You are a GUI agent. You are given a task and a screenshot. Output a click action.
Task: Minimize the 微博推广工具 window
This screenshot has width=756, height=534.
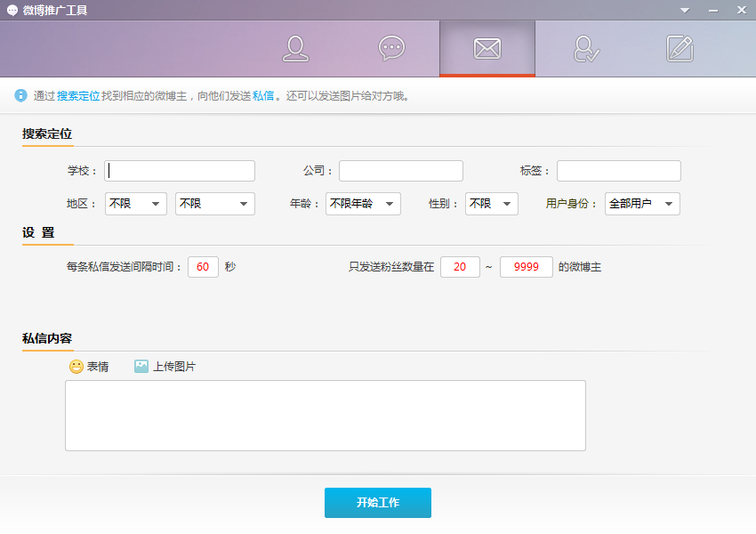click(x=713, y=11)
